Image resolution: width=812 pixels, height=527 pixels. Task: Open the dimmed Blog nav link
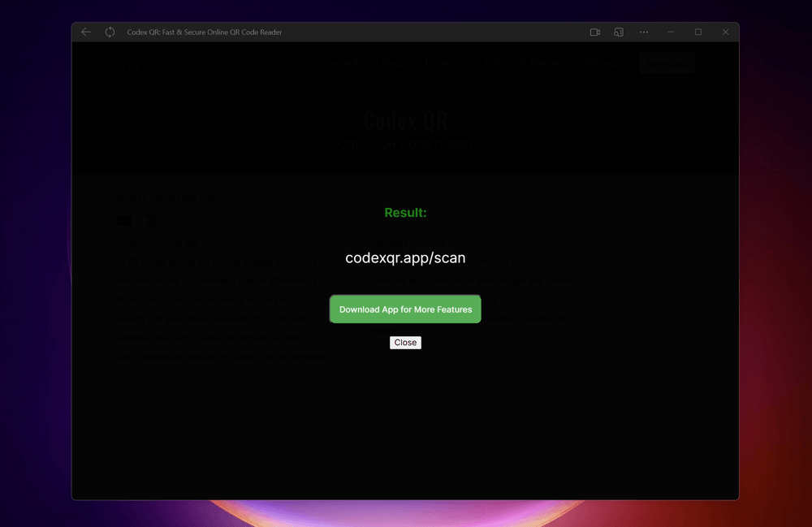(391, 63)
